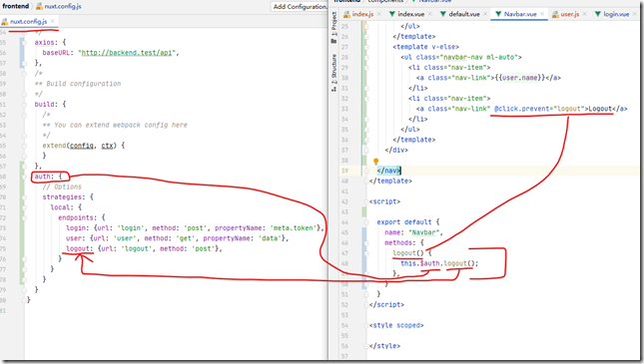Open the Project tool window button

point(333,27)
